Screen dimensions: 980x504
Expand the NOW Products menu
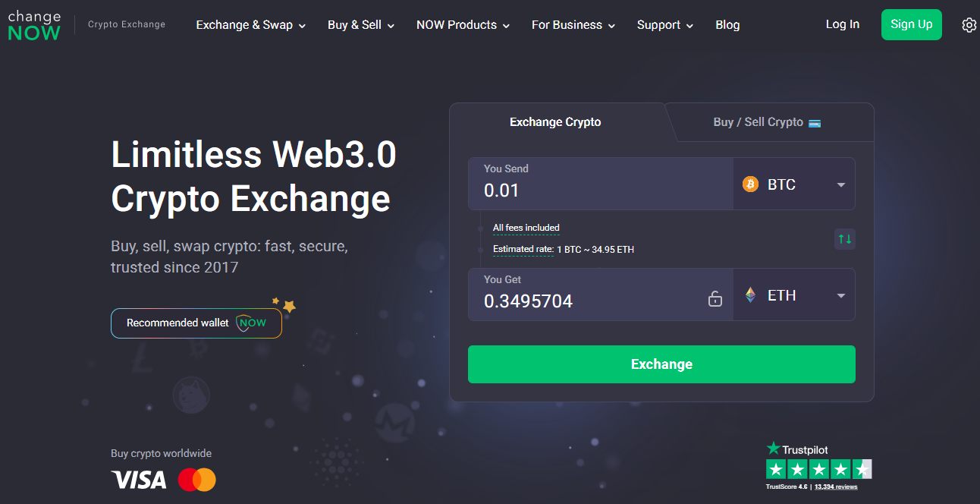pos(463,25)
